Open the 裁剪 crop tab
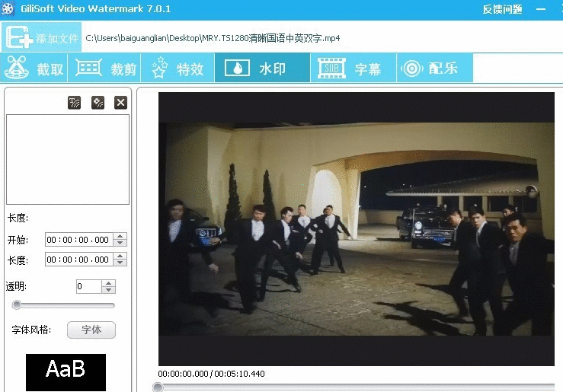The width and height of the screenshot is (563, 392). [104, 68]
